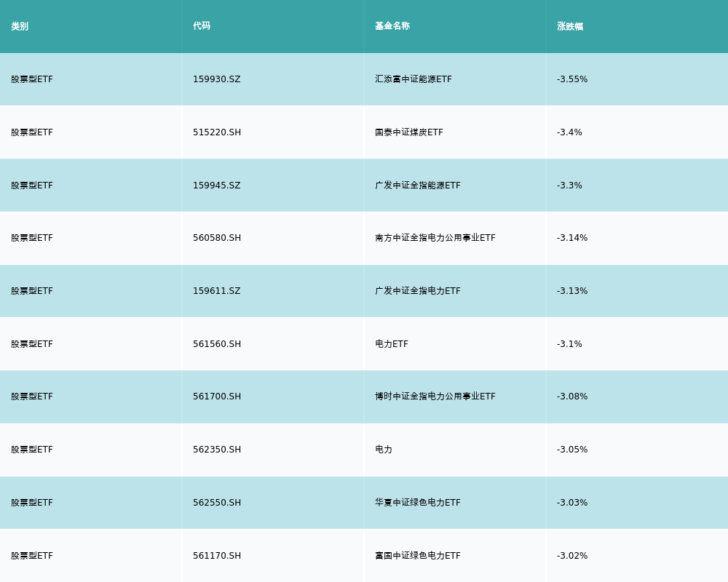Image resolution: width=728 pixels, height=582 pixels.
Task: Click the -3.13% change value
Action: click(x=571, y=291)
